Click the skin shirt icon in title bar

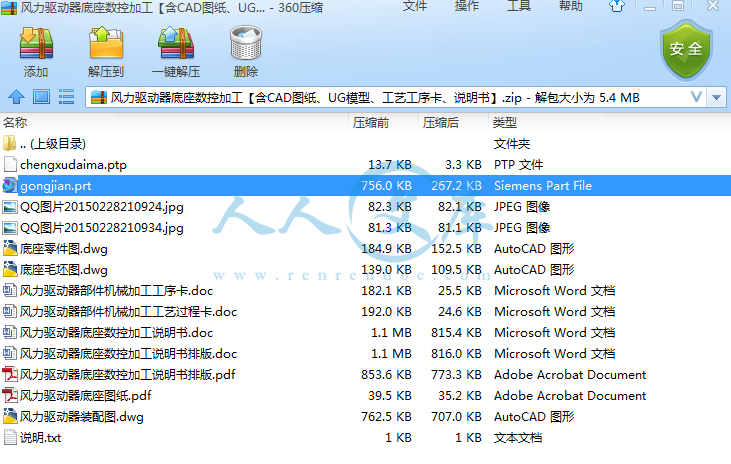(x=617, y=6)
